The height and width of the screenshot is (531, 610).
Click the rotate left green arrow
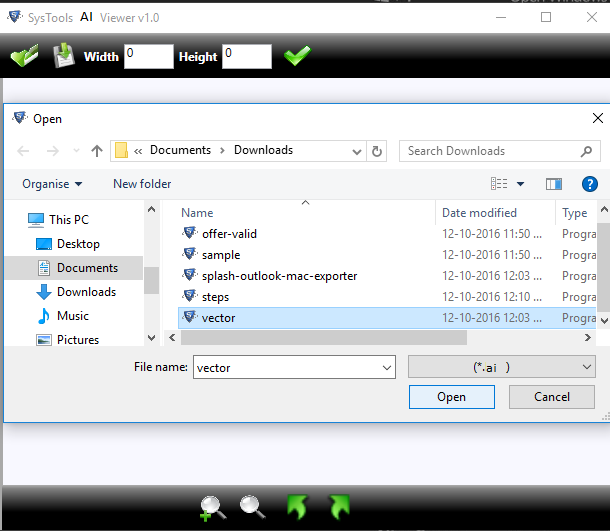[298, 507]
